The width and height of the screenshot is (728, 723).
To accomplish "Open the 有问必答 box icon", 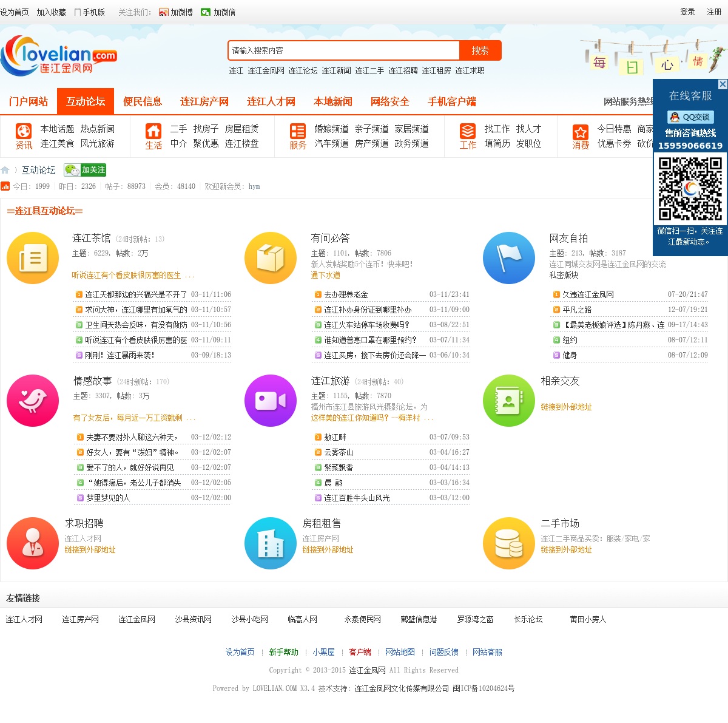I will [x=271, y=258].
